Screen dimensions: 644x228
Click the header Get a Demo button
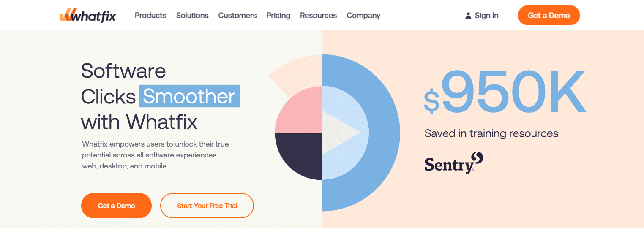549,16
